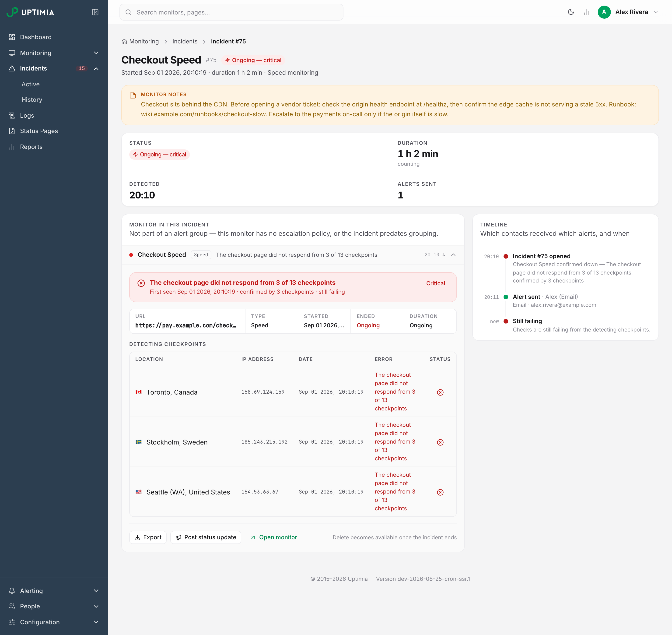The width and height of the screenshot is (672, 635).
Task: Open Logs in the sidebar
Action: click(x=54, y=115)
